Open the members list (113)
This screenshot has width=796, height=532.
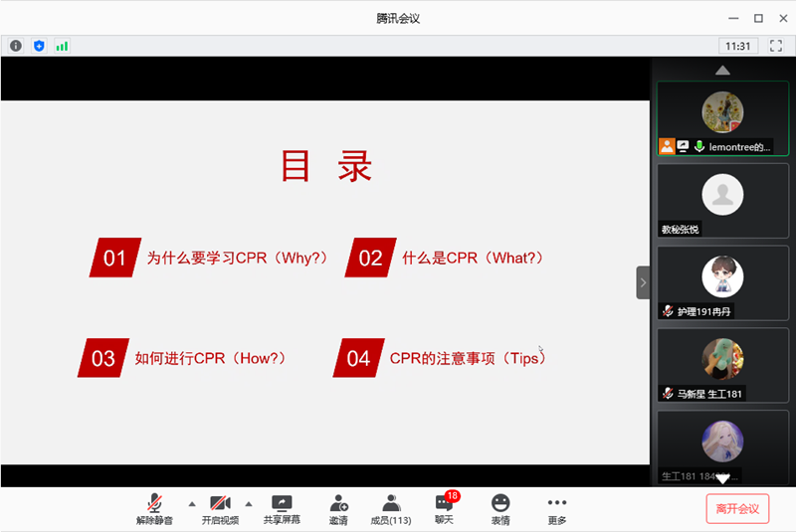click(391, 508)
